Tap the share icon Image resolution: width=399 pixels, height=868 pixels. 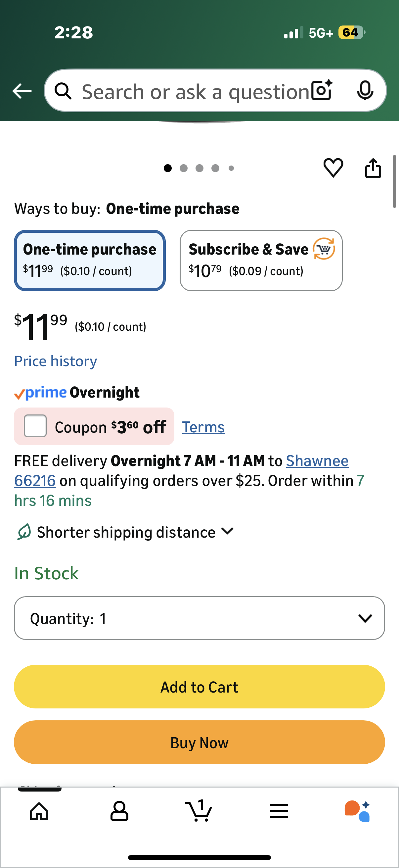pos(373,168)
